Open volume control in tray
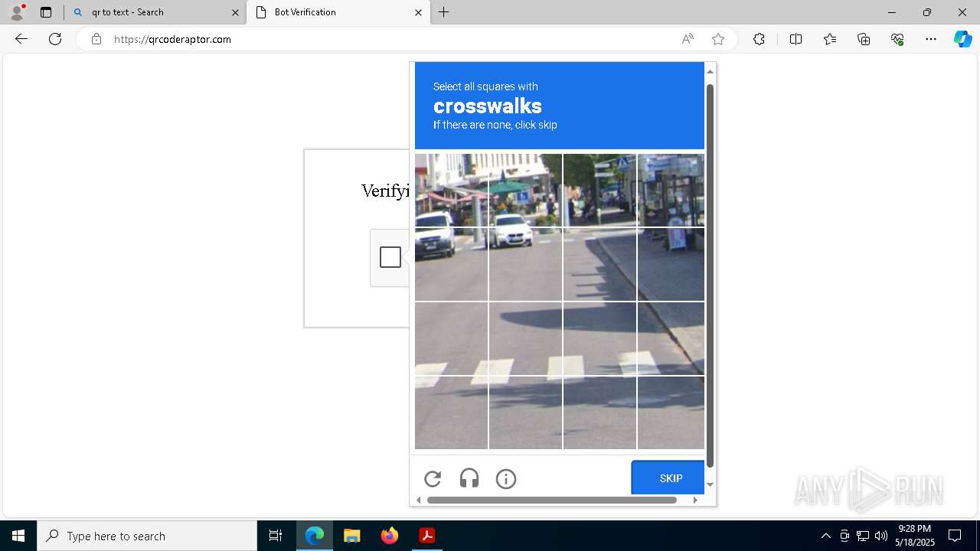980x551 pixels. pyautogui.click(x=881, y=536)
